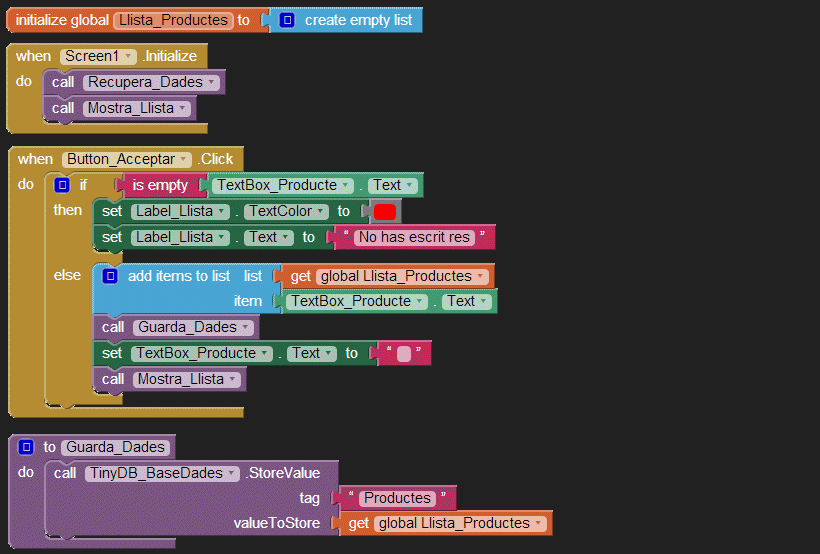Edit the 'Productes' tag text string
This screenshot has width=820, height=554.
(397, 498)
